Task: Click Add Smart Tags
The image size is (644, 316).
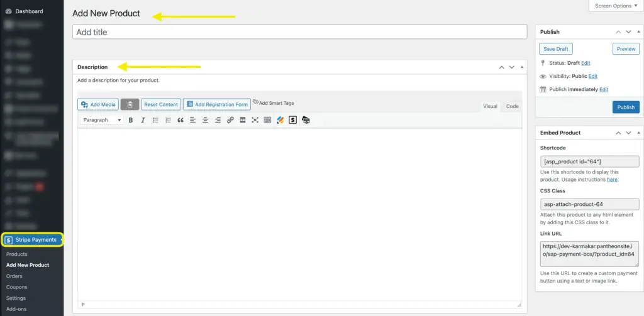Action: pyautogui.click(x=274, y=103)
